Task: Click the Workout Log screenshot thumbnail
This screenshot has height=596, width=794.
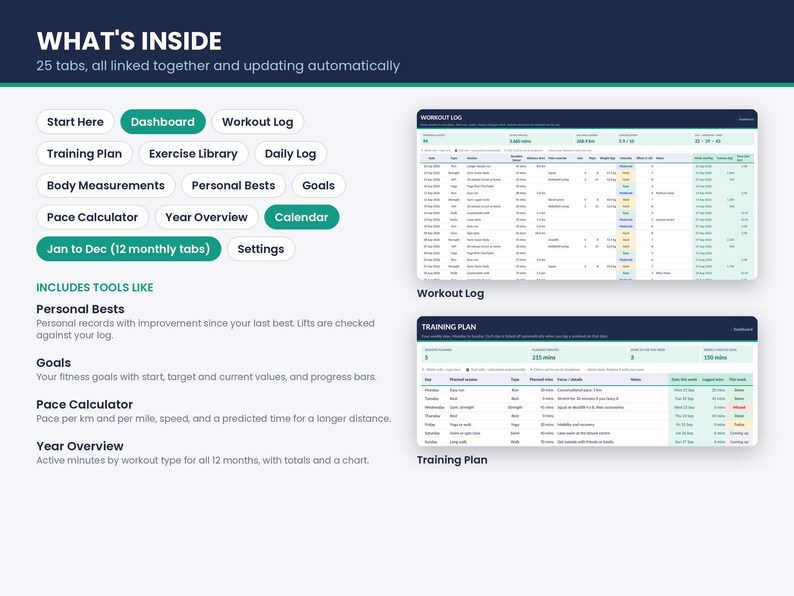Action: tap(587, 194)
